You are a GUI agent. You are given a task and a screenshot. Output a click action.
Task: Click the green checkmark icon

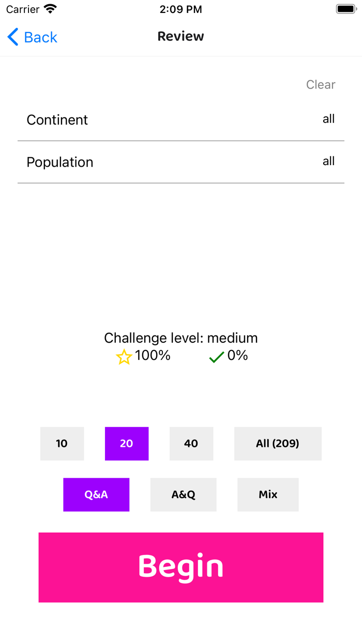(216, 357)
